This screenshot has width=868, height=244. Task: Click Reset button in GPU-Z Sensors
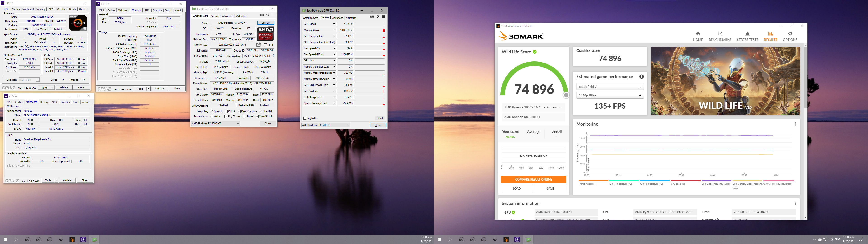[x=380, y=118]
